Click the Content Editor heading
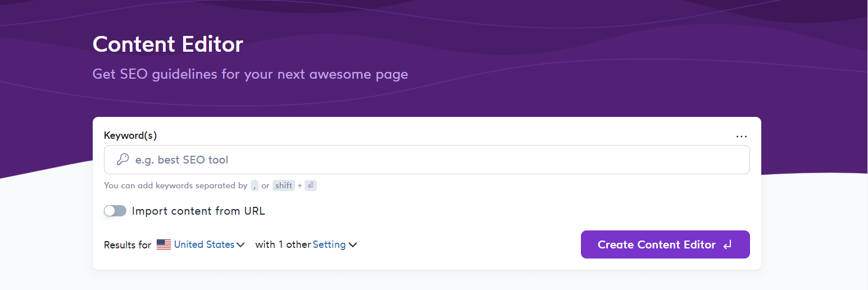The height and width of the screenshot is (290, 868). tap(168, 44)
